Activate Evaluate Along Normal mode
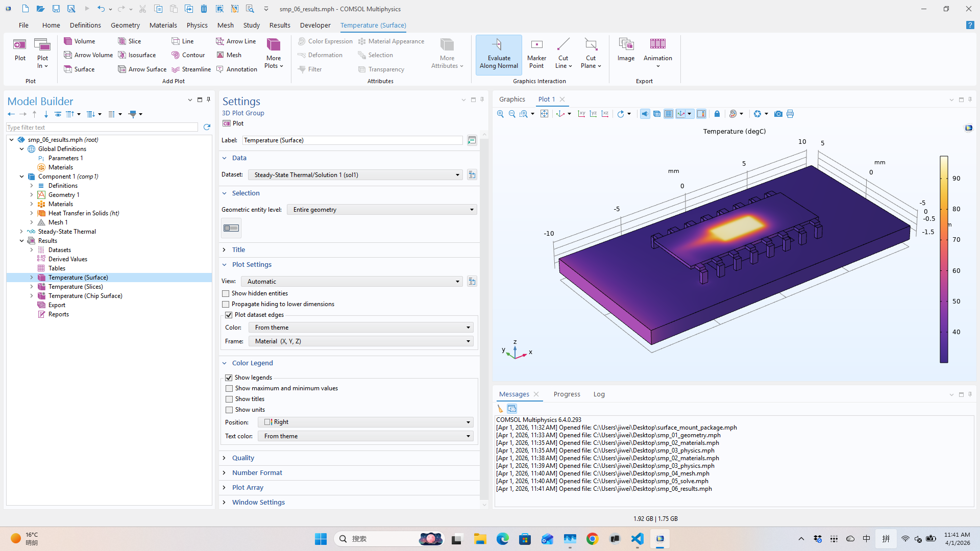The width and height of the screenshot is (980, 551). click(499, 55)
